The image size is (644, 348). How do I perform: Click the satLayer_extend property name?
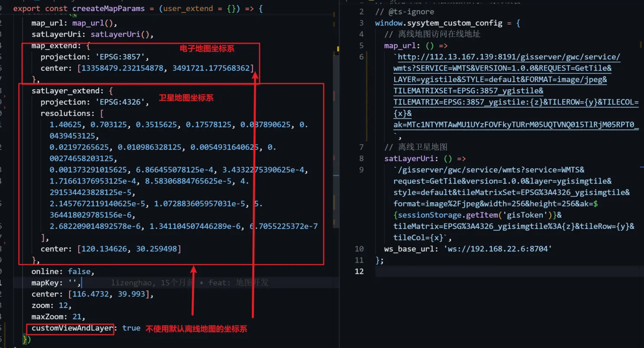(65, 91)
